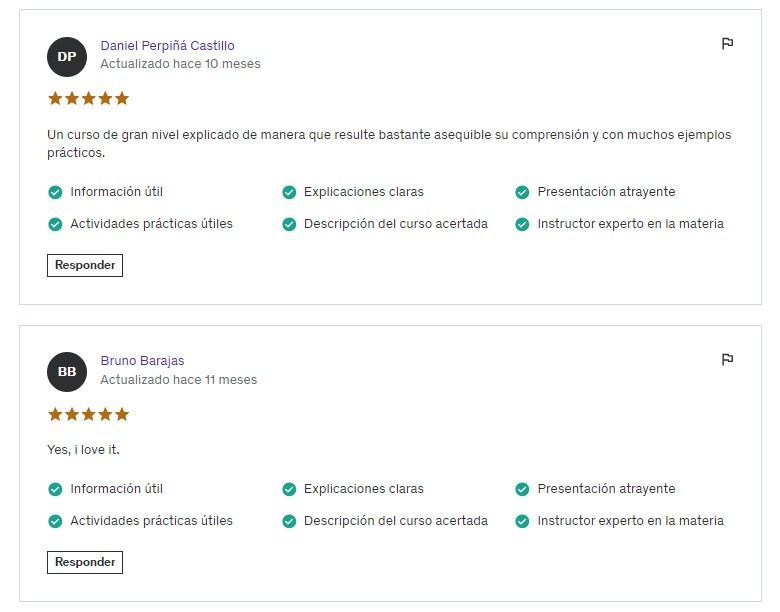Click the checkmark beside Daniel's 'Instructor experto en la materia'

(x=522, y=224)
